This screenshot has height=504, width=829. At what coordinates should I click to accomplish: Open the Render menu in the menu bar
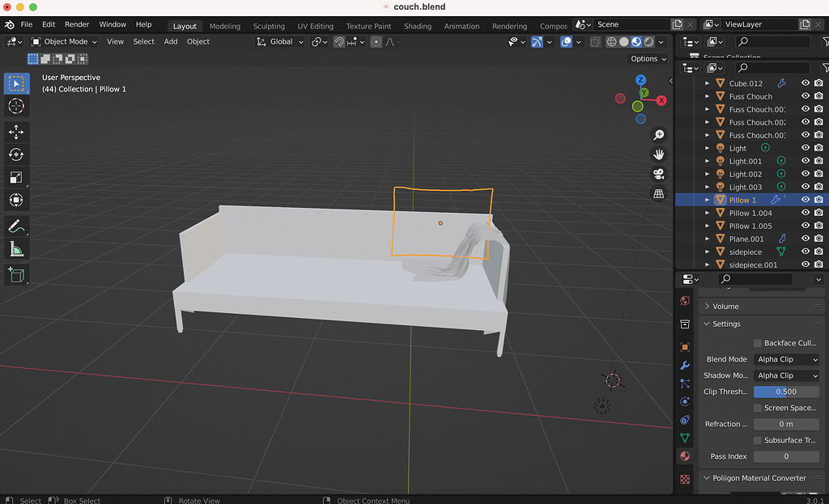[x=77, y=23]
